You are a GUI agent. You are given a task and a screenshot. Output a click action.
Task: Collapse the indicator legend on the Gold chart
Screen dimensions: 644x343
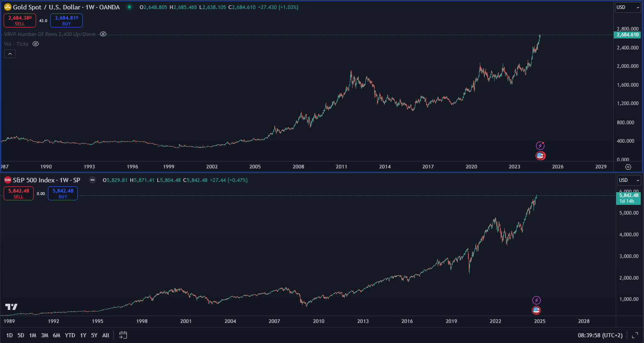pos(10,54)
